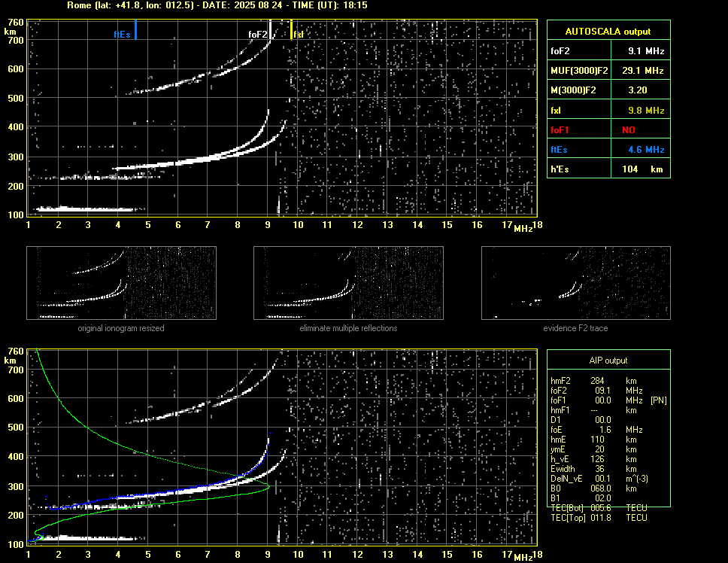The width and height of the screenshot is (728, 563).
Task: Click the h'Es value 104 km
Action: [642, 169]
